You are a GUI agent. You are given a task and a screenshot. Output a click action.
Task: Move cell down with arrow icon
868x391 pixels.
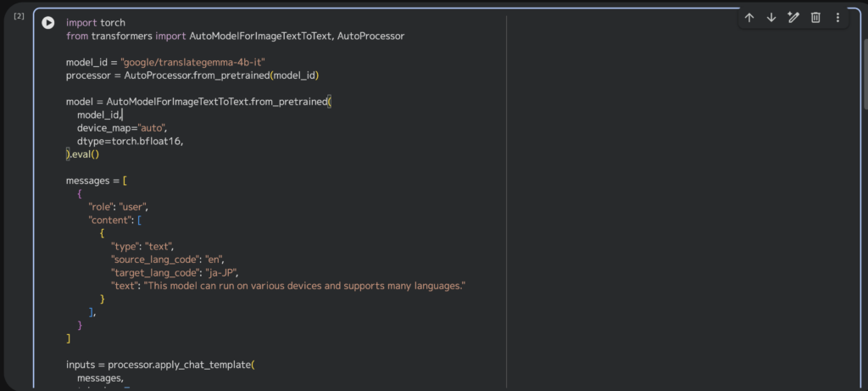[771, 18]
